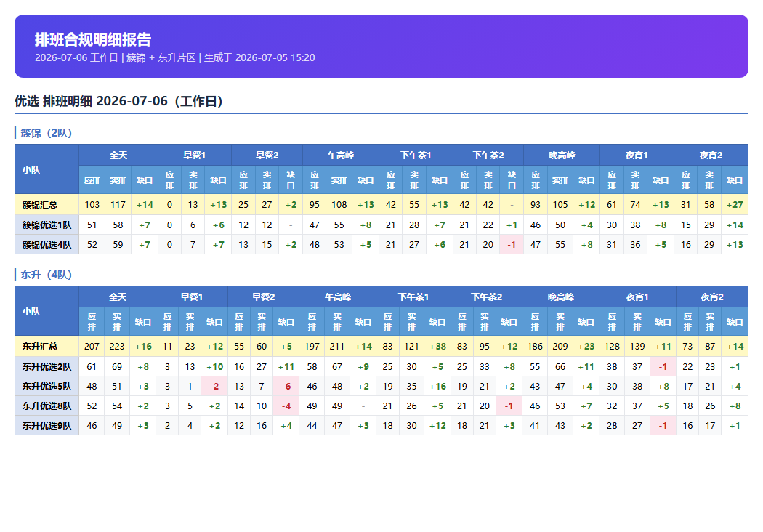Click the 夜宵1 column header in the 簇锦 table
Screen dimensions: 763x532
[x=637, y=156]
